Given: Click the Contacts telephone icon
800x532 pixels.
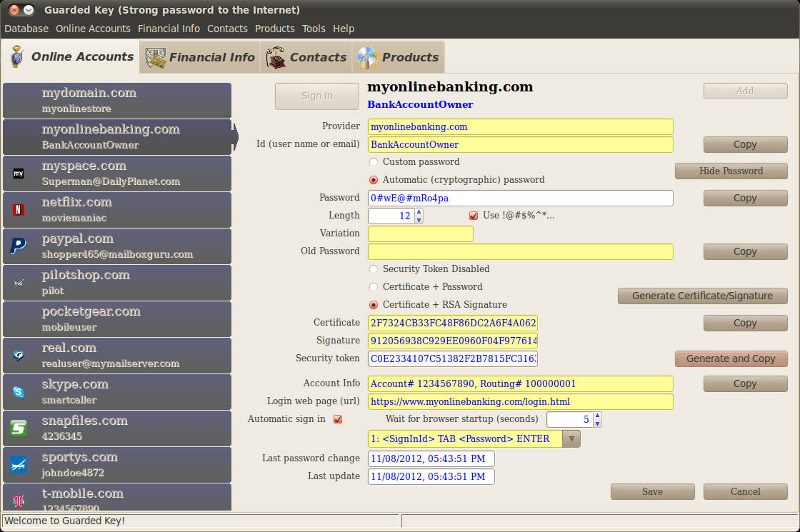Looking at the screenshot, I should (276, 57).
